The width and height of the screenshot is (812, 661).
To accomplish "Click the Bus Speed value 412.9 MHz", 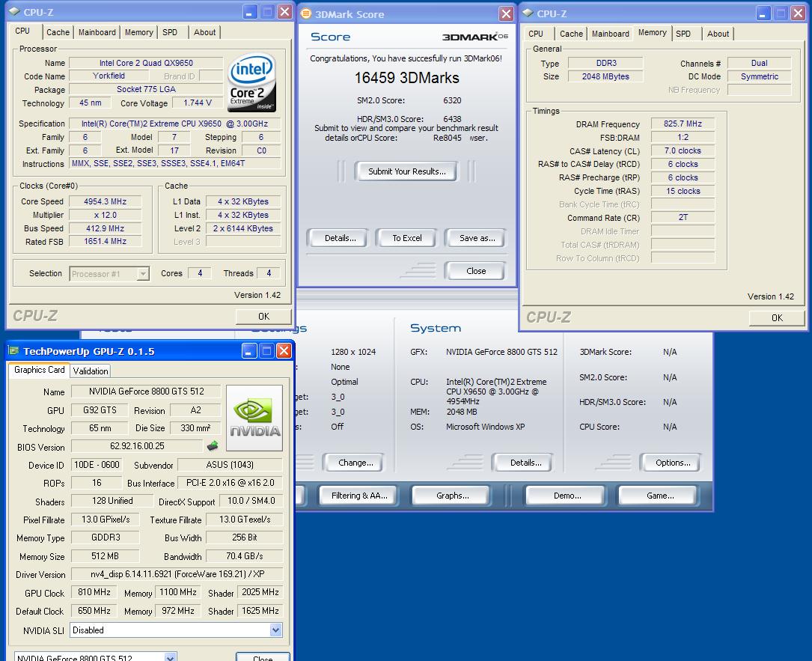I will coord(105,228).
